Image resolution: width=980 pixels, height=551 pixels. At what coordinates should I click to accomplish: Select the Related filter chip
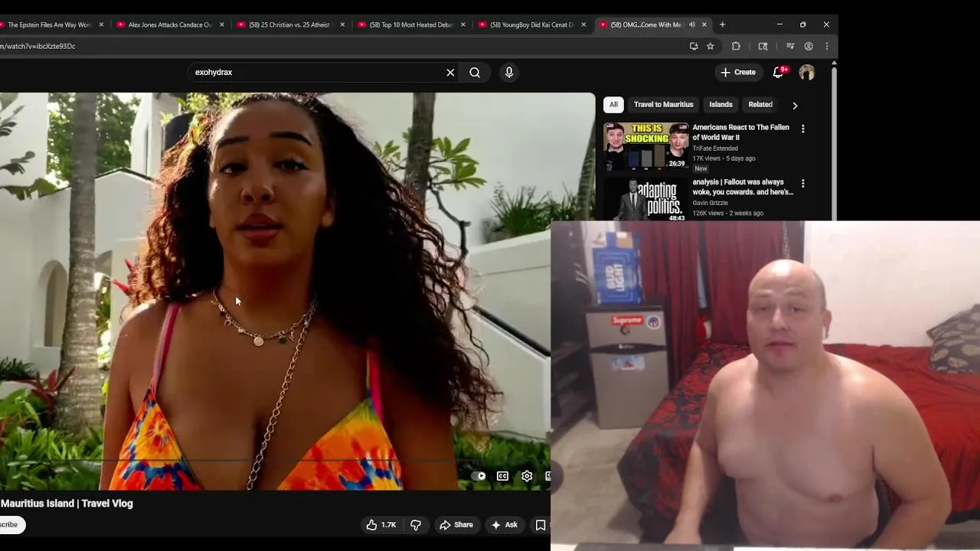tap(760, 105)
